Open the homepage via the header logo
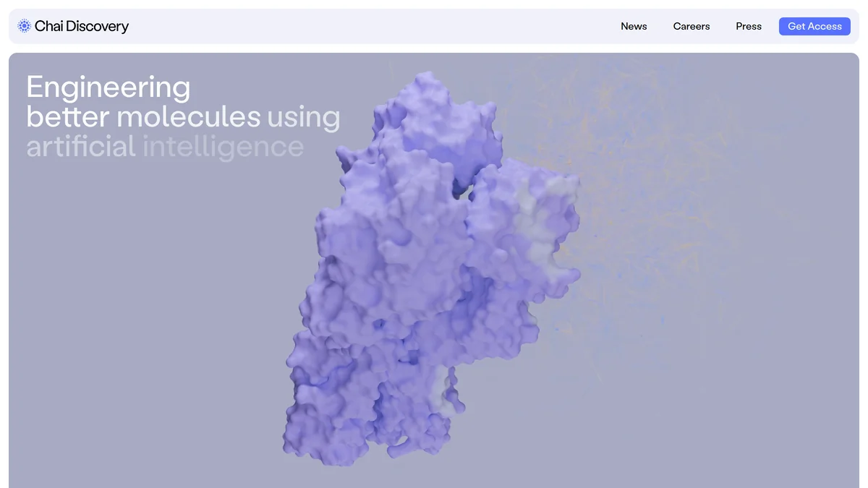Viewport: 868px width, 488px height. click(72, 25)
